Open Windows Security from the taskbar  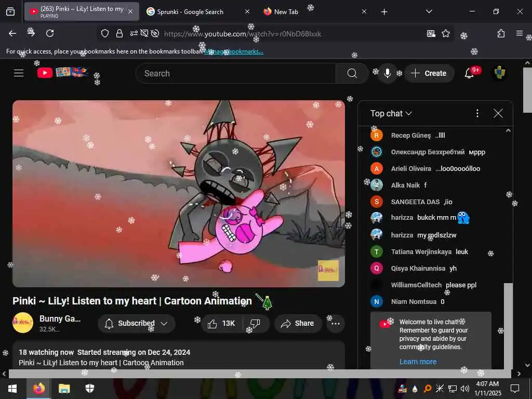click(89, 389)
